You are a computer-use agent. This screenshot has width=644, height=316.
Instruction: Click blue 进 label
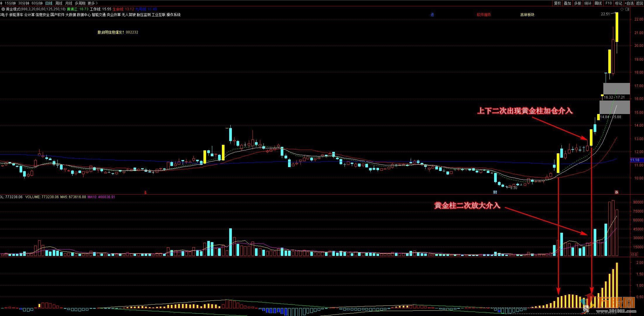coord(432,15)
